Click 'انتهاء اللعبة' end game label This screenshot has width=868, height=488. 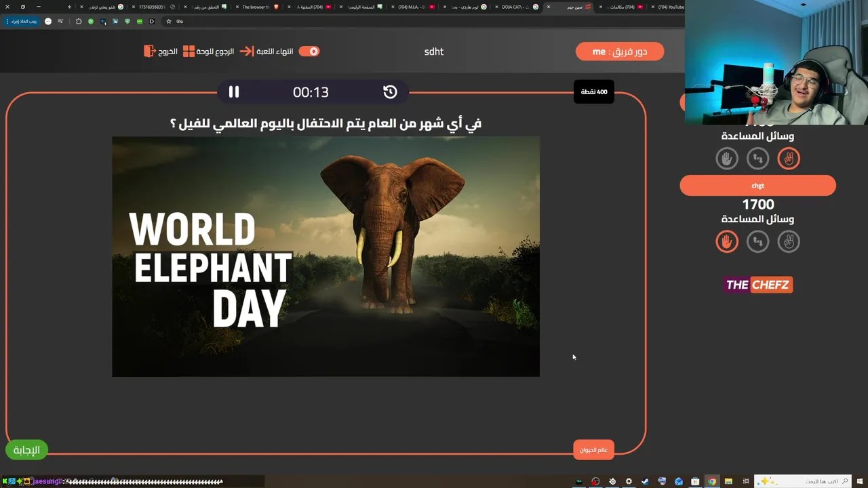click(x=275, y=52)
